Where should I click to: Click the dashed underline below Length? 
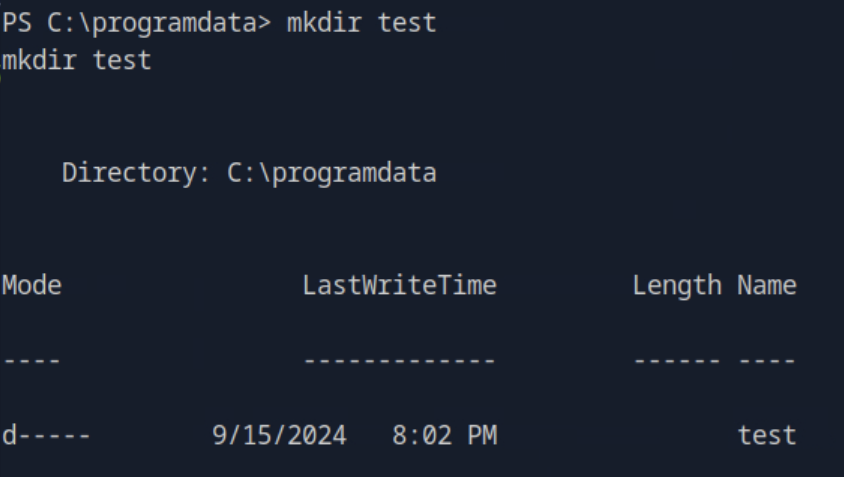click(677, 361)
